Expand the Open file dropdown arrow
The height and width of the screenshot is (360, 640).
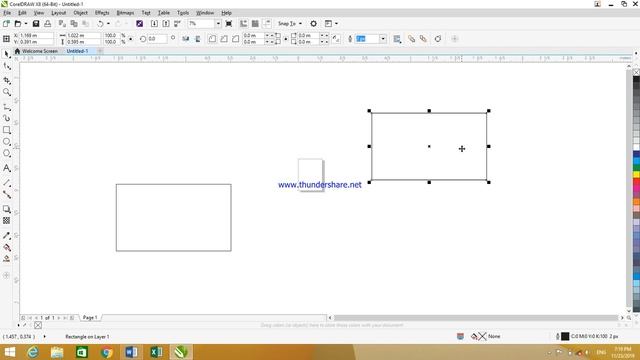[x=26, y=24]
